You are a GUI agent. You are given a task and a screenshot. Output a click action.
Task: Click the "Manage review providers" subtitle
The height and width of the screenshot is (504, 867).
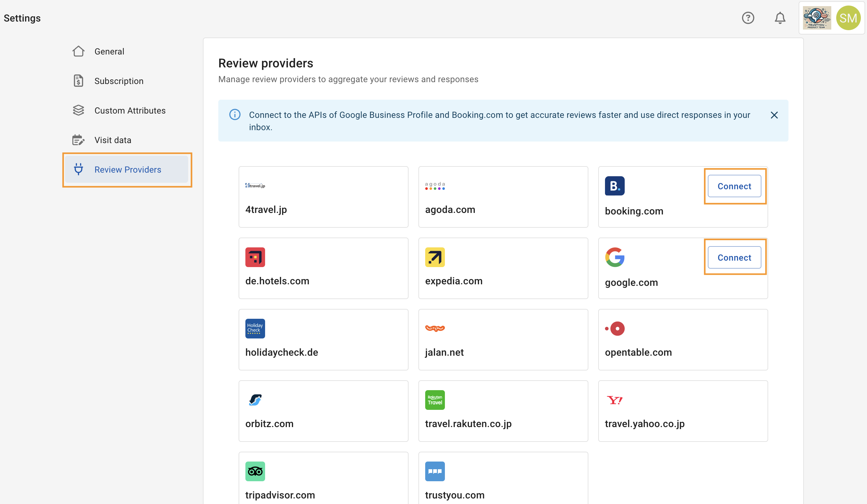[348, 79]
